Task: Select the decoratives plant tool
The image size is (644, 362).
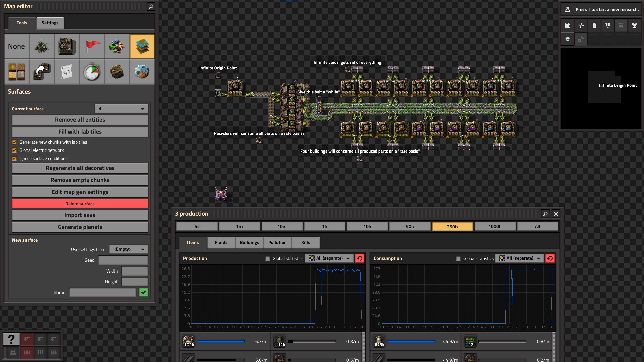Action: tap(42, 46)
